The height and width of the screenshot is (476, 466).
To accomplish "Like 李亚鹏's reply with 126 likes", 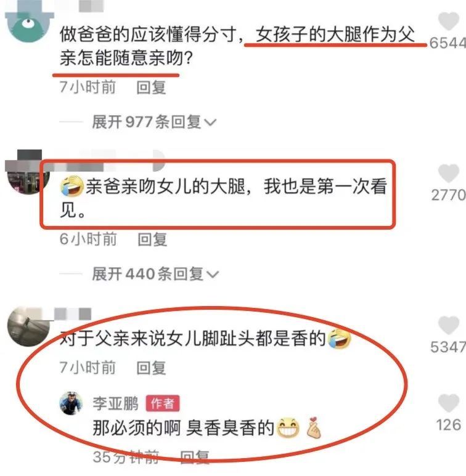I will pos(448,403).
